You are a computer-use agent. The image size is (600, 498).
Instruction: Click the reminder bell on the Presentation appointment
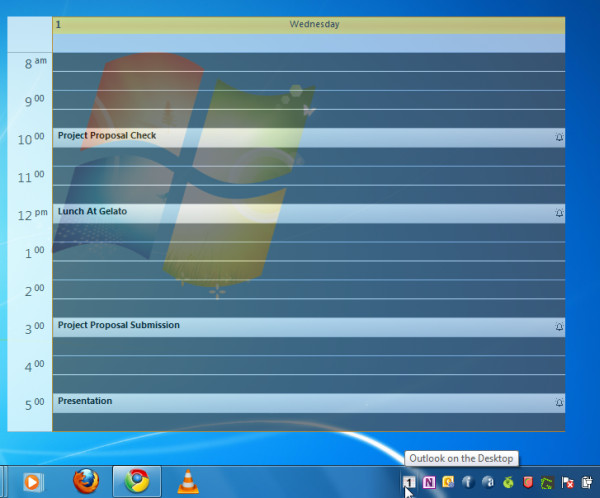click(559, 403)
